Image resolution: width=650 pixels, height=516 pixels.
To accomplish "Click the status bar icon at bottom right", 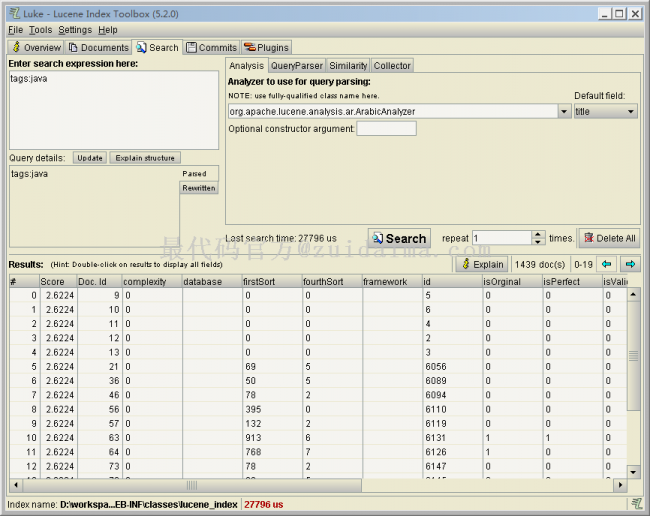I will click(x=636, y=504).
